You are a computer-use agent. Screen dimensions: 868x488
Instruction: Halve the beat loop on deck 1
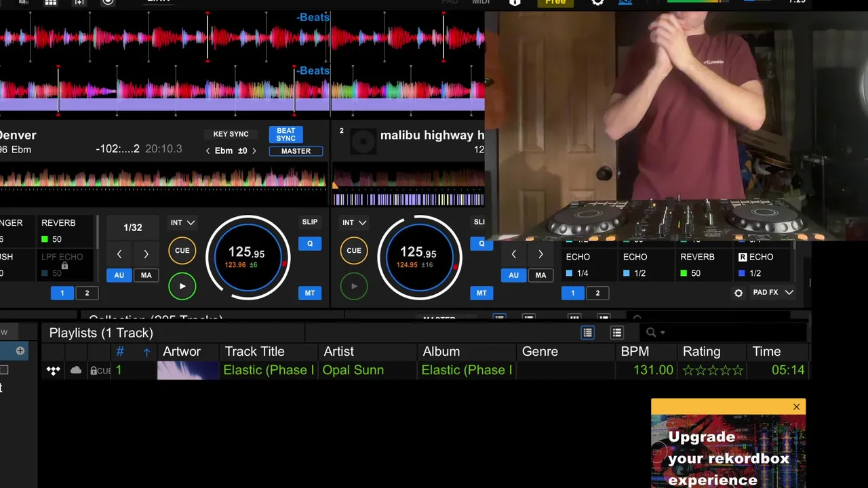point(119,254)
